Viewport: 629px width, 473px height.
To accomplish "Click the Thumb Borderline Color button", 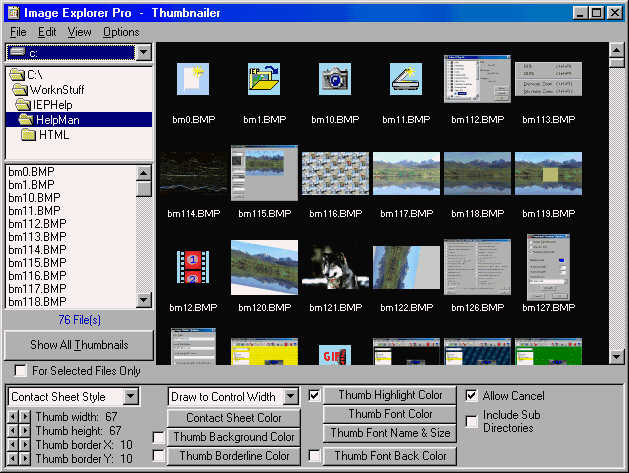I will click(233, 456).
